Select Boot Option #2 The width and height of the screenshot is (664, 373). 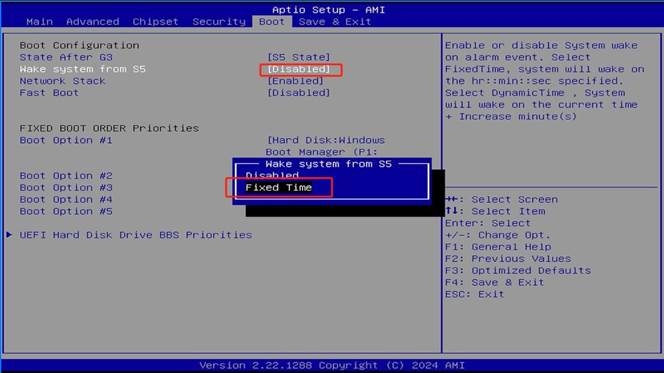(66, 176)
